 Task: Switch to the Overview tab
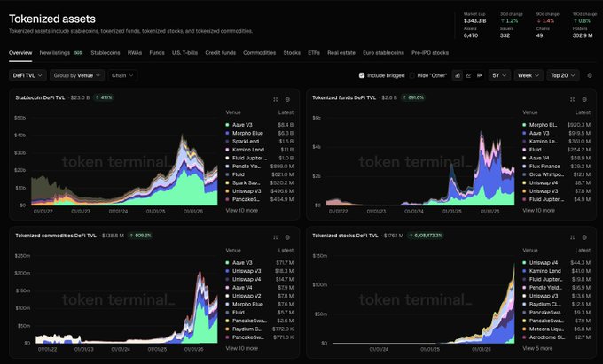20,53
